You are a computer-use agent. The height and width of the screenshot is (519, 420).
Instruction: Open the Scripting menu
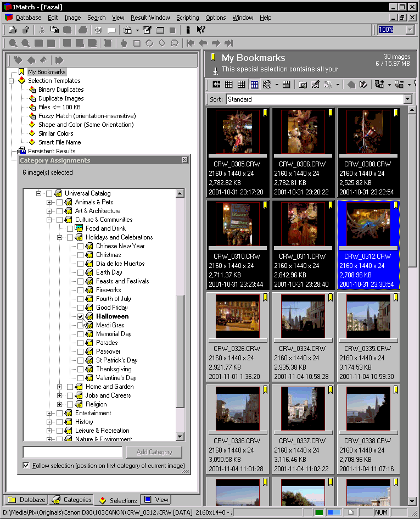point(187,18)
